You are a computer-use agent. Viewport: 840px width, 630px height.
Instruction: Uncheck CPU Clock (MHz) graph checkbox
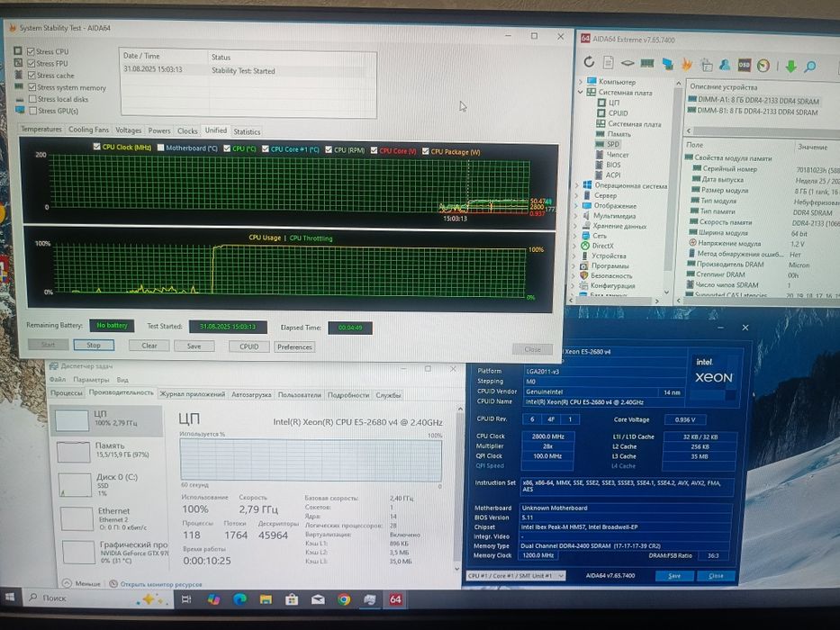(x=97, y=146)
